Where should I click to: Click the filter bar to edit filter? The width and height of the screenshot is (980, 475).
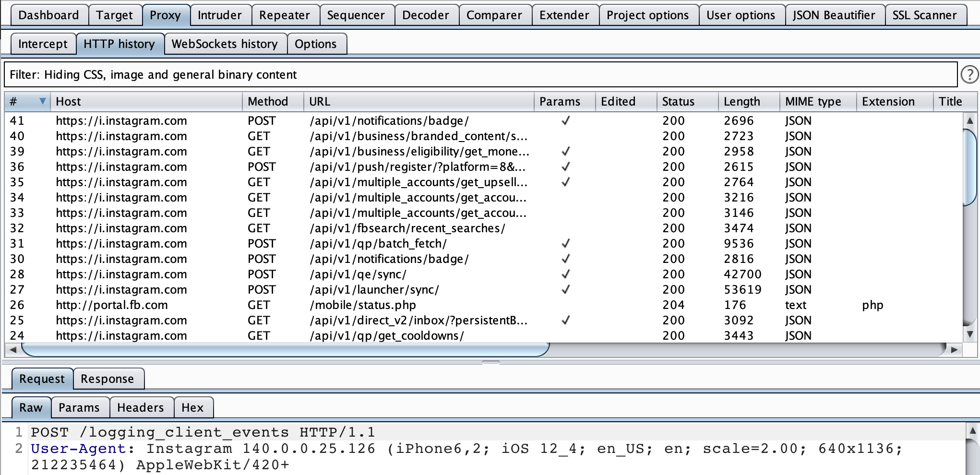(x=480, y=74)
